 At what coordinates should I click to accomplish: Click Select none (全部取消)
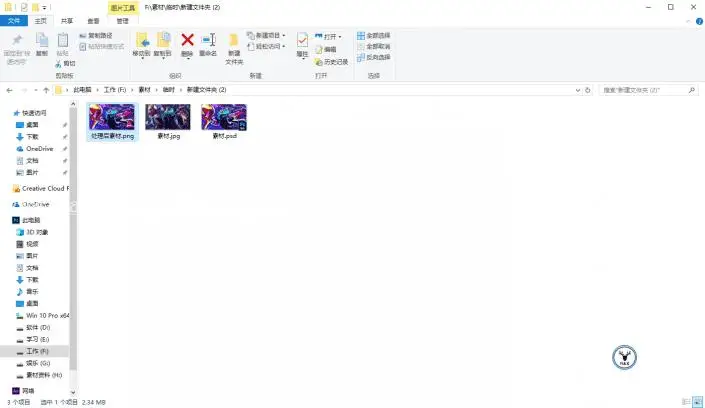pyautogui.click(x=374, y=46)
